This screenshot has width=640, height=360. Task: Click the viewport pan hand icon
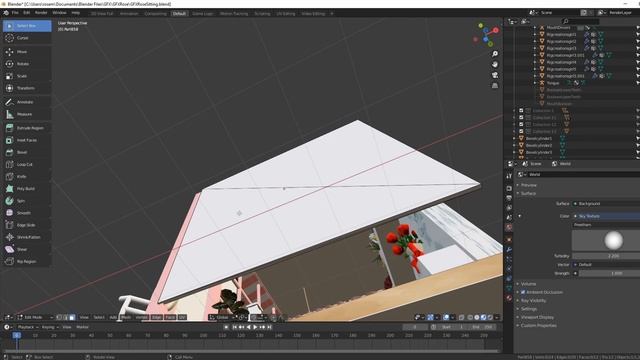495,64
